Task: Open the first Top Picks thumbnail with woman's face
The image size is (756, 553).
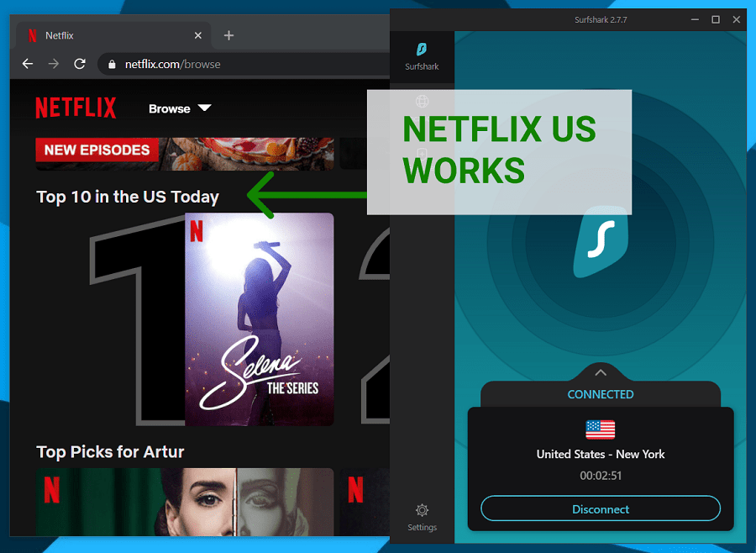Action: [x=185, y=502]
